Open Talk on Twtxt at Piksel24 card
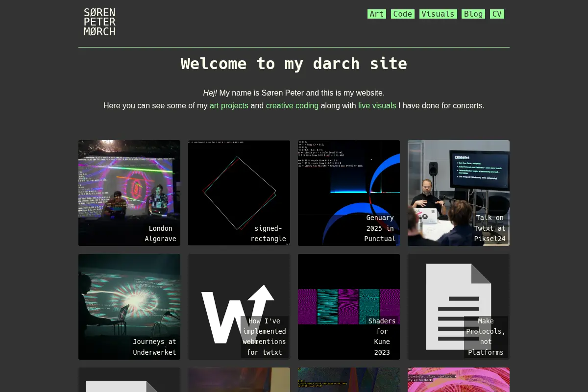Image resolution: width=588 pixels, height=392 pixels. (459, 193)
